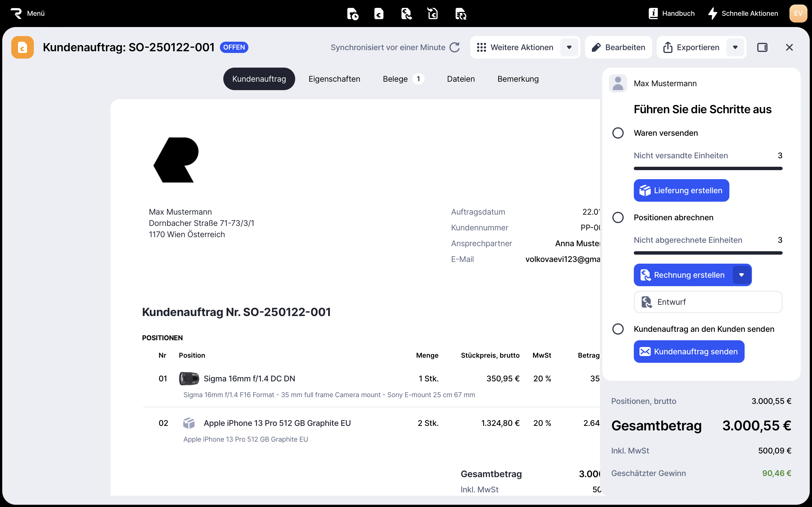Screen dimensions: 812x507
Task: Click the euro document with incoming arrow icon
Action: click(433, 14)
